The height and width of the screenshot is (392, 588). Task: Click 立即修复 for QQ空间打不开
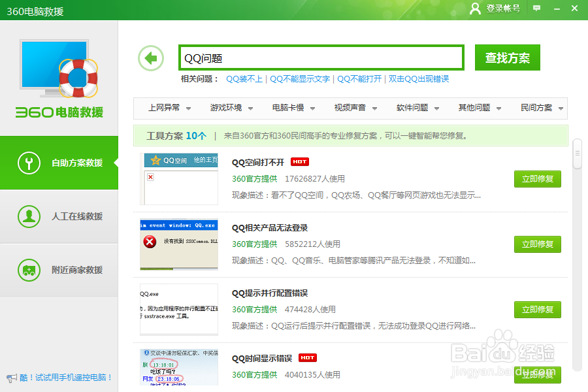[538, 179]
